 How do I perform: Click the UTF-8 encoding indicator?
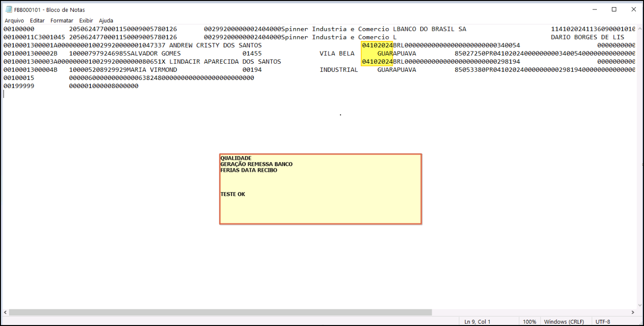point(603,322)
